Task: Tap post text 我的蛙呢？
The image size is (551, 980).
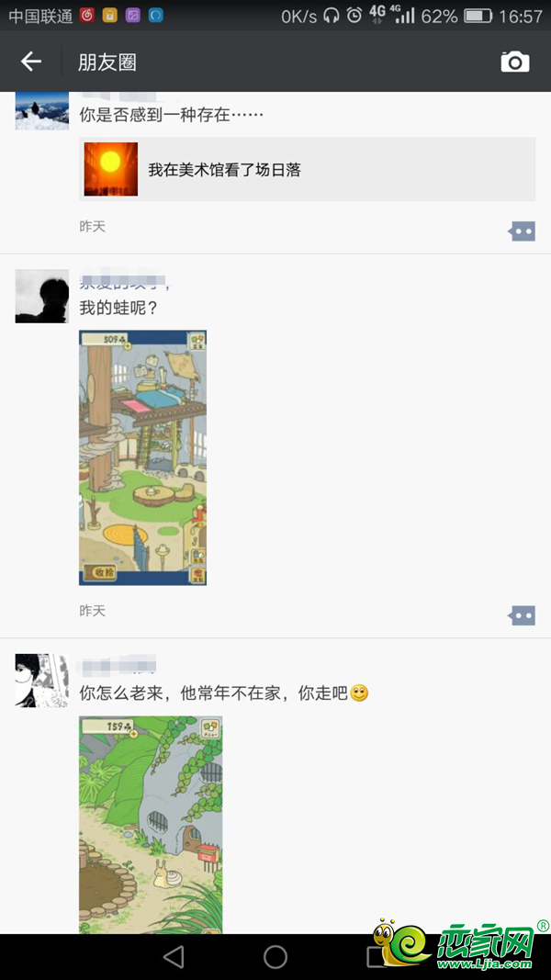Action: (x=118, y=308)
